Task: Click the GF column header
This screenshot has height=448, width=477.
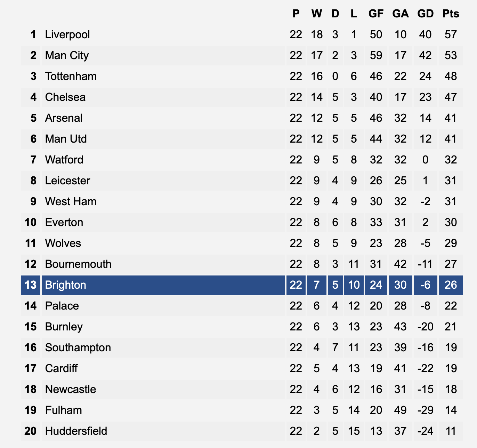Action: pyautogui.click(x=376, y=14)
